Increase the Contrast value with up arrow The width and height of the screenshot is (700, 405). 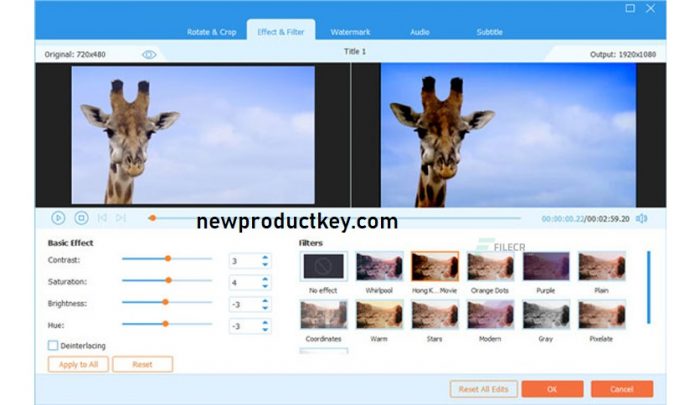pyautogui.click(x=265, y=256)
